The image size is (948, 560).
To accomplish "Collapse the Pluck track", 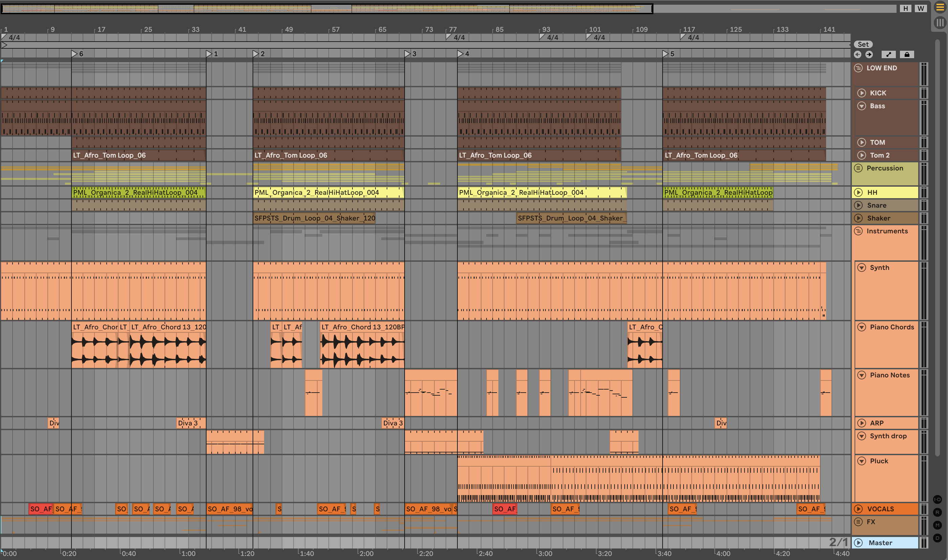I will [x=862, y=461].
